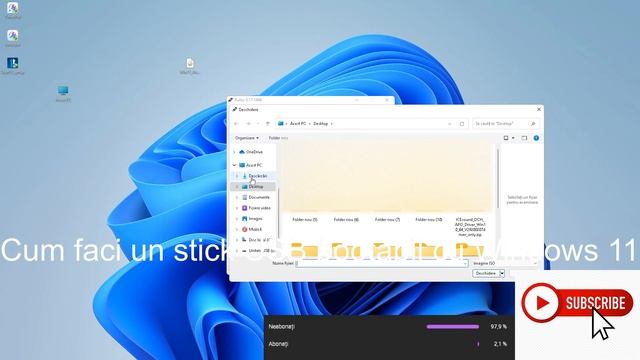Open help with the blue question icon

[536, 138]
